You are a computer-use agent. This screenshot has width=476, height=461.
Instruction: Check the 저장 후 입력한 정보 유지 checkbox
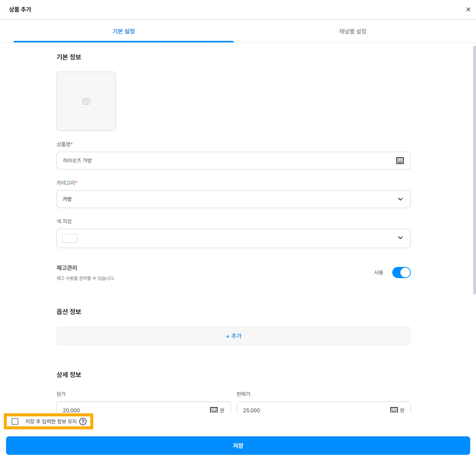15,422
